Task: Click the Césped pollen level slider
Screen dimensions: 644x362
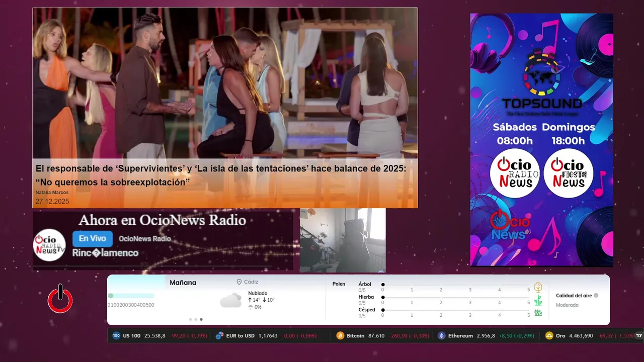Action: pyautogui.click(x=456, y=310)
